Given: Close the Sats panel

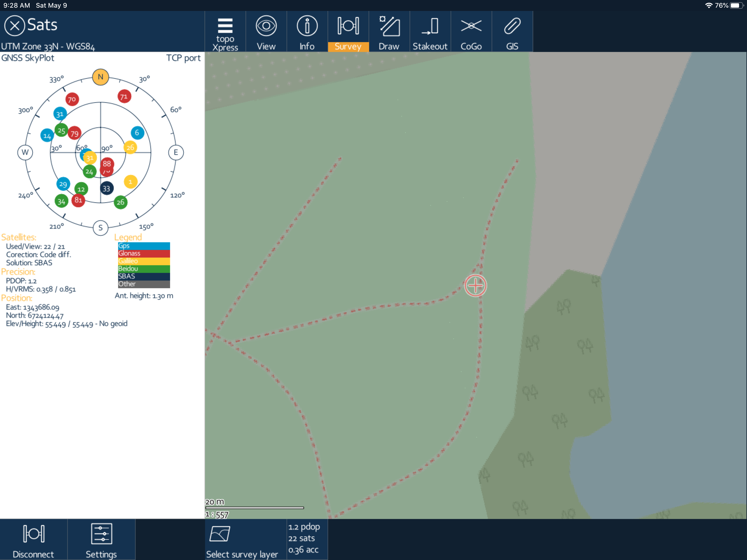Looking at the screenshot, I should coord(14,26).
